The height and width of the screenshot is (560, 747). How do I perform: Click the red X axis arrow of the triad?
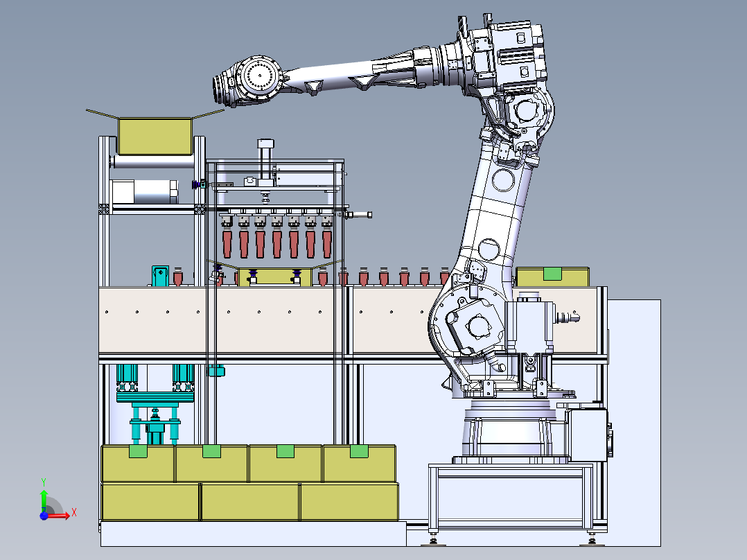[59, 515]
